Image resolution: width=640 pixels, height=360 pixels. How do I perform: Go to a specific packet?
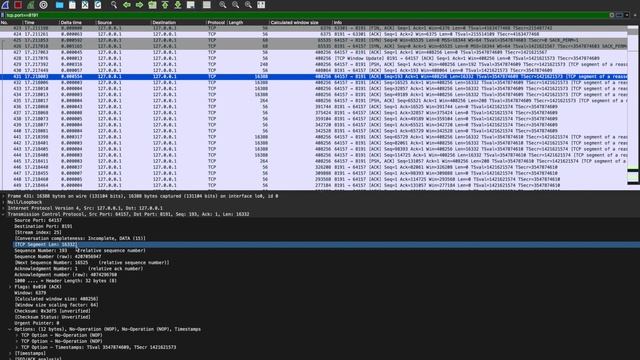coord(152,5)
